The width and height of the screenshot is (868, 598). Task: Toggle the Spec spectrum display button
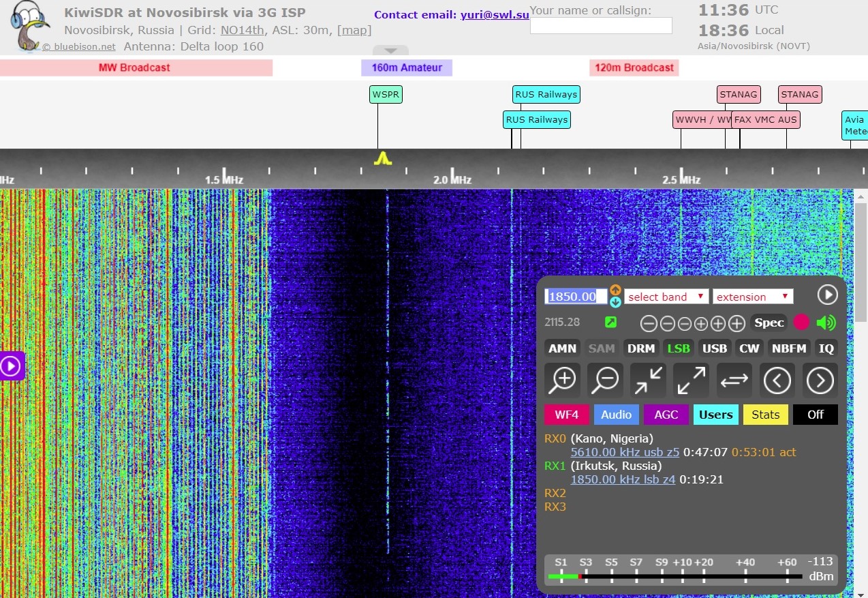[x=769, y=323]
